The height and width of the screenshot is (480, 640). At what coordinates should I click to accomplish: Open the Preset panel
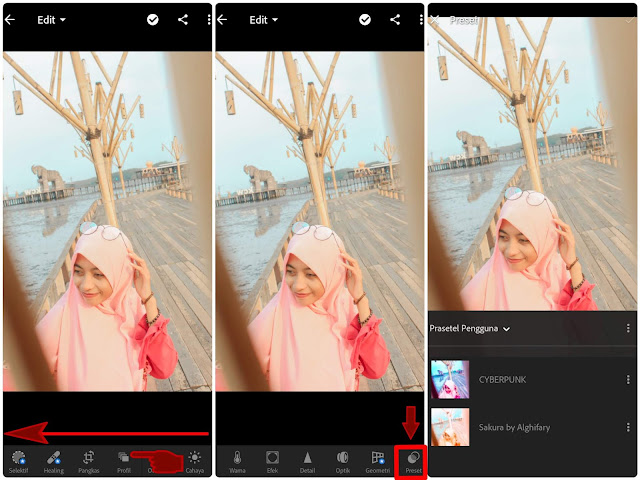(x=413, y=462)
